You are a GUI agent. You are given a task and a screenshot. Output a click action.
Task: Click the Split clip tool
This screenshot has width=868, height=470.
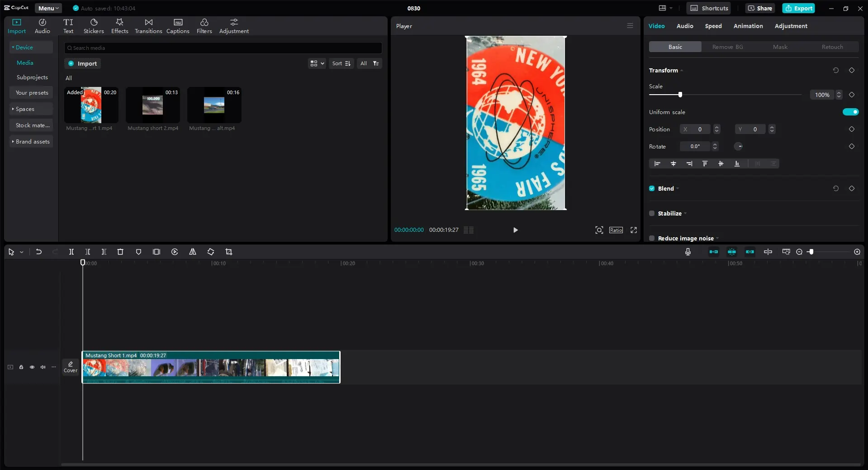71,252
